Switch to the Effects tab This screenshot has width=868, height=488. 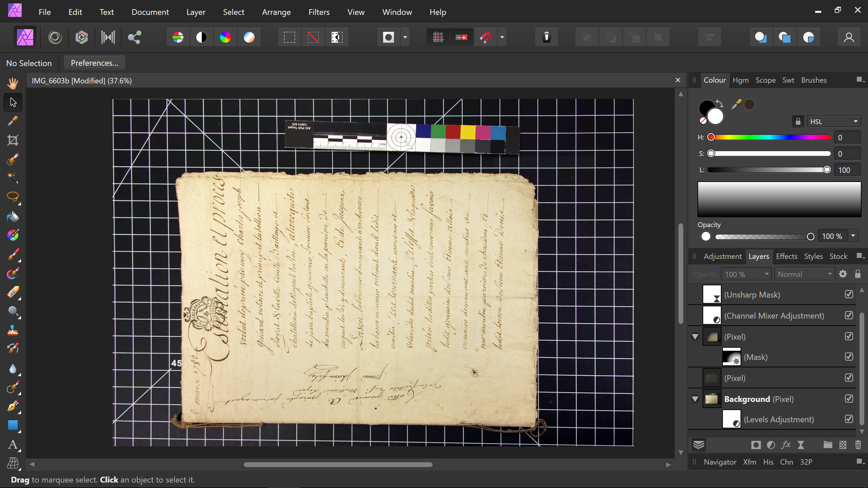pos(786,257)
